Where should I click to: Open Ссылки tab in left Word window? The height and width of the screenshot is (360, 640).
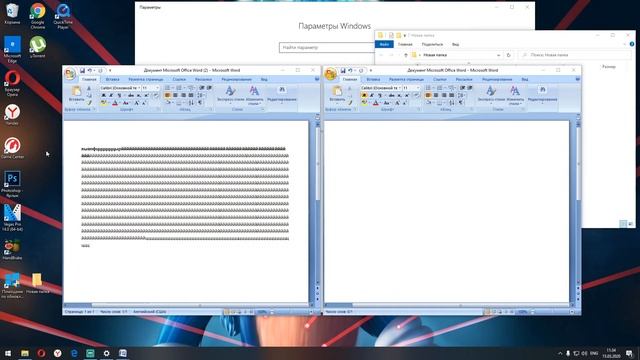click(179, 79)
